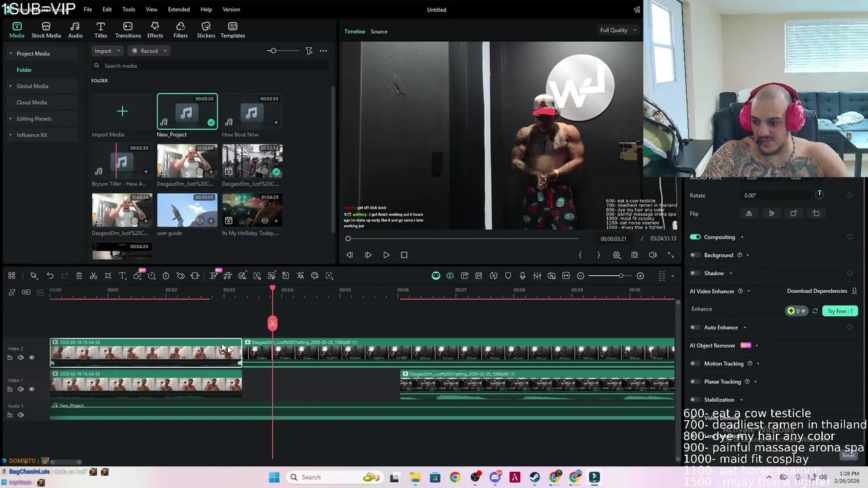Switch to the Source preview tab
868x488 pixels.
(379, 31)
